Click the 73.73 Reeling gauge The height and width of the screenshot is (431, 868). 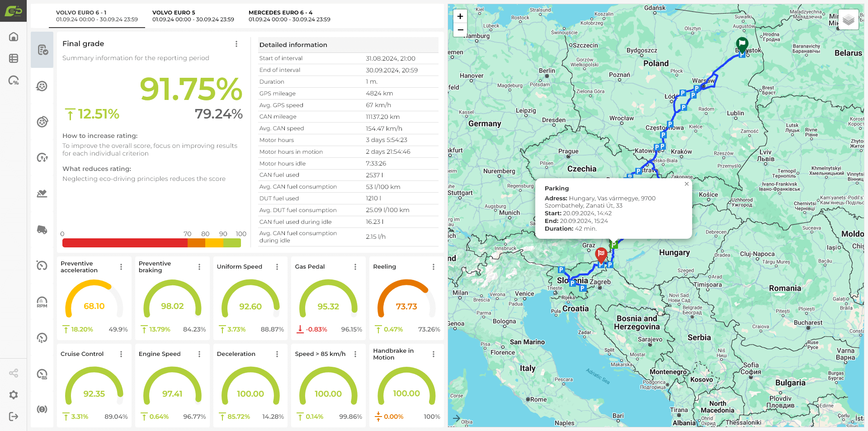[x=406, y=299]
